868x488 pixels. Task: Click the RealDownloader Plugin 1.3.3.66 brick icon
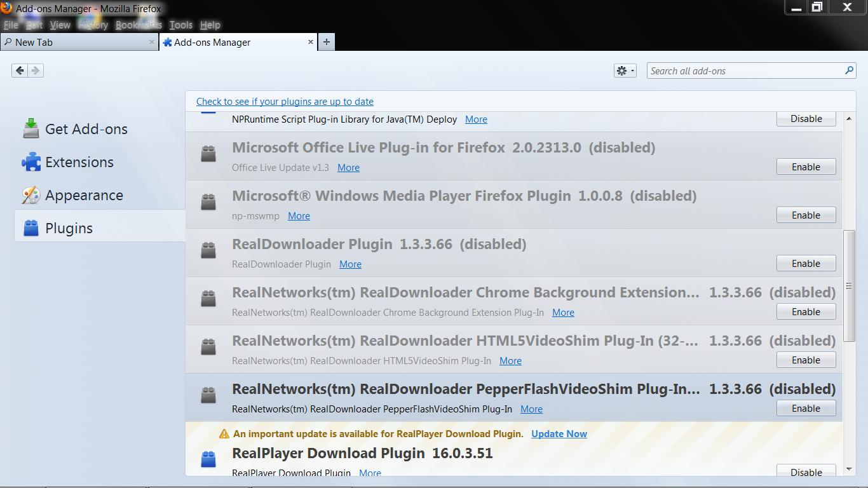pyautogui.click(x=208, y=250)
